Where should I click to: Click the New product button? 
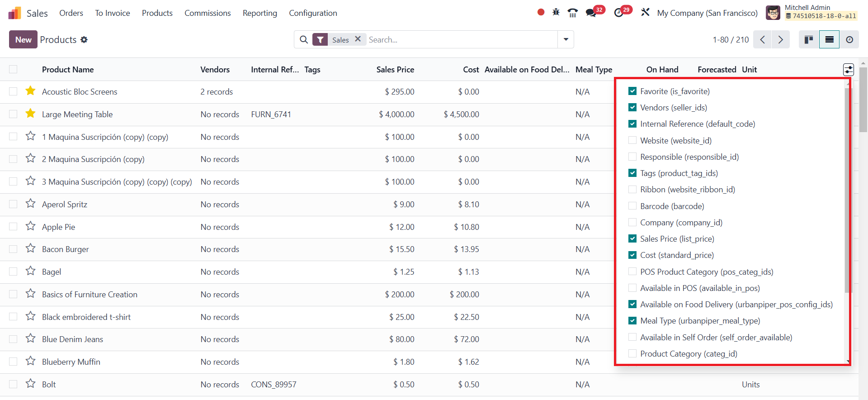click(x=23, y=40)
